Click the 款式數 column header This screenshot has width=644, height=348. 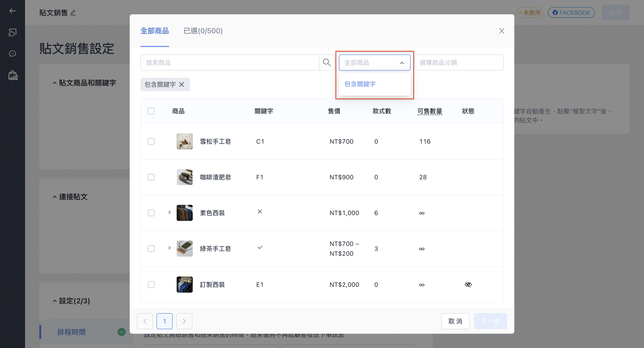tap(382, 111)
